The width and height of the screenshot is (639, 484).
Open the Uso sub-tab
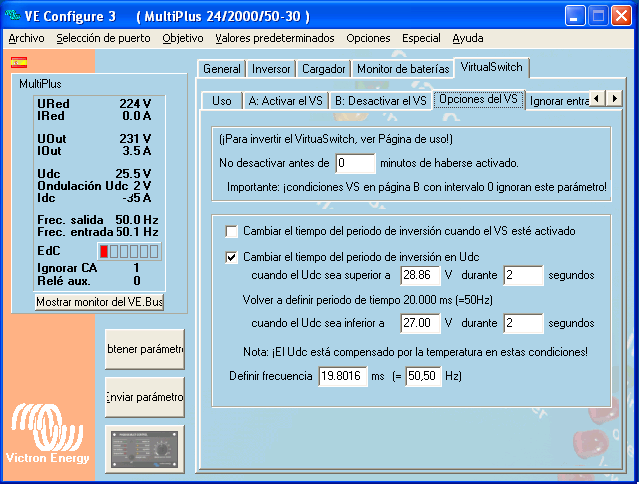[222, 101]
